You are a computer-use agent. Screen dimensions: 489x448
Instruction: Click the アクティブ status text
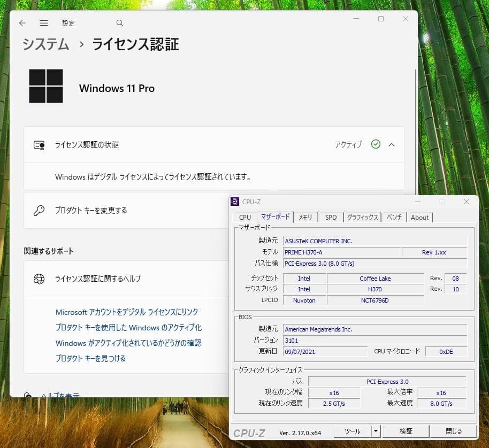point(348,144)
